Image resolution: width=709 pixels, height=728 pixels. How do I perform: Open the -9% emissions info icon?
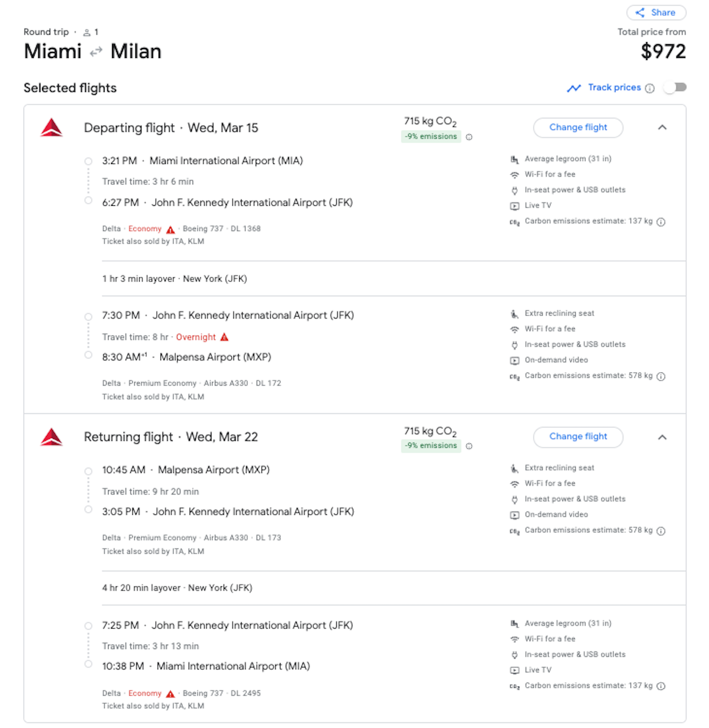(469, 137)
